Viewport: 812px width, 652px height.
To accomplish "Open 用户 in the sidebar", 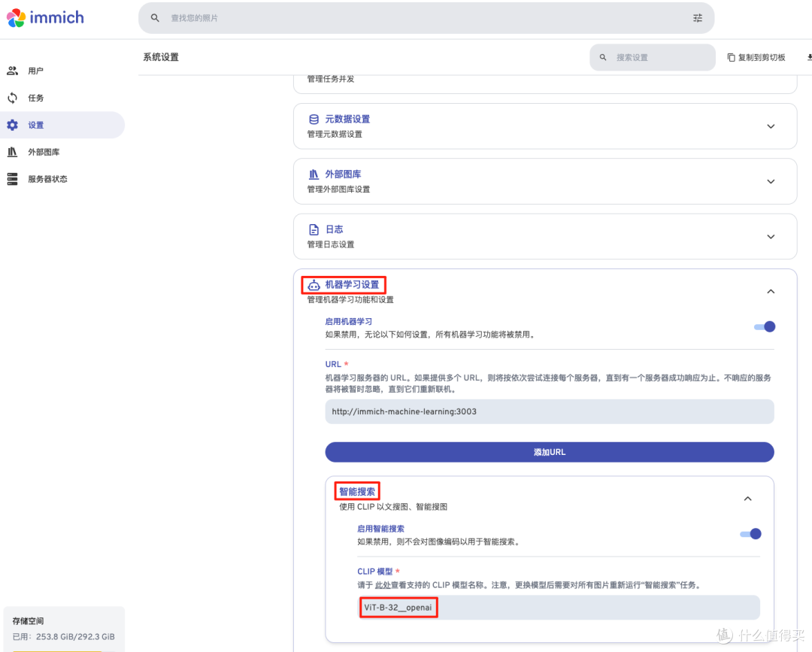I will 36,71.
